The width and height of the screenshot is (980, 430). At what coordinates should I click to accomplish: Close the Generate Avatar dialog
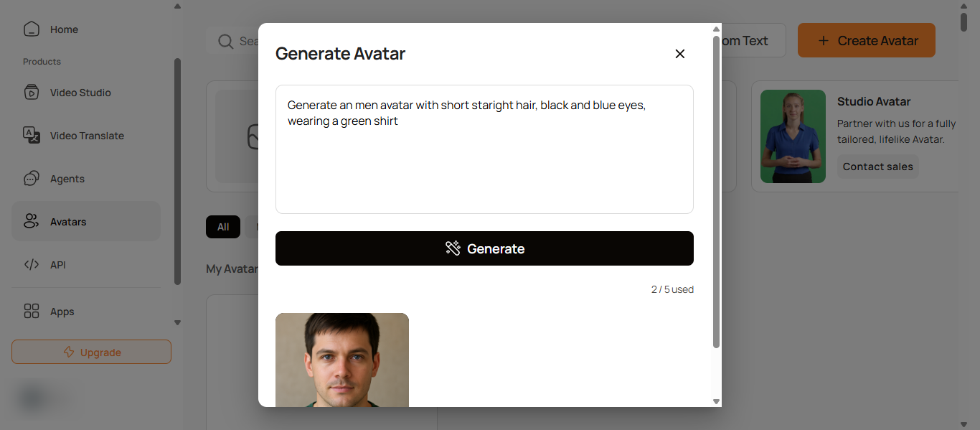(680, 54)
